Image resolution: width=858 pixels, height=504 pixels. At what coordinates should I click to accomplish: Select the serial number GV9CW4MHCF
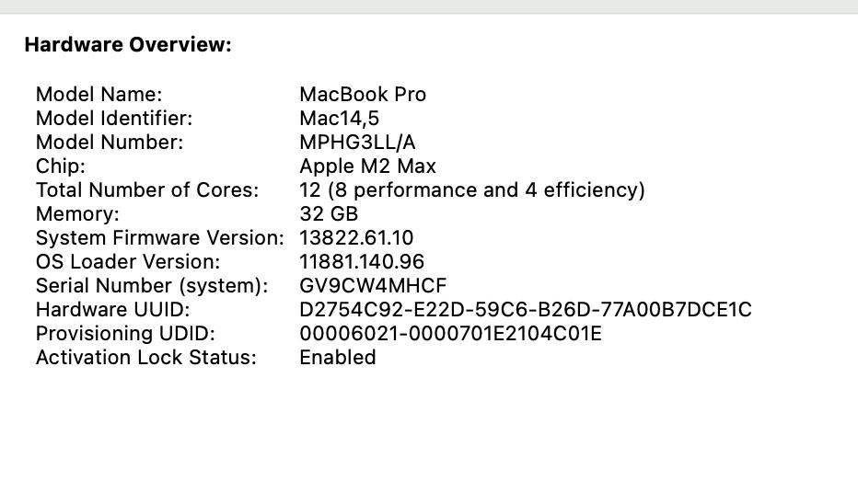tap(373, 286)
